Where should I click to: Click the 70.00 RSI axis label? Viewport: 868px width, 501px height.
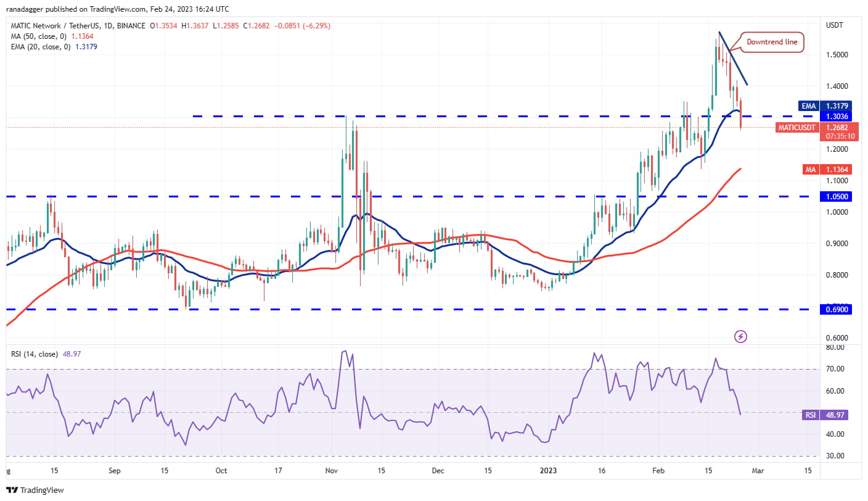point(835,369)
